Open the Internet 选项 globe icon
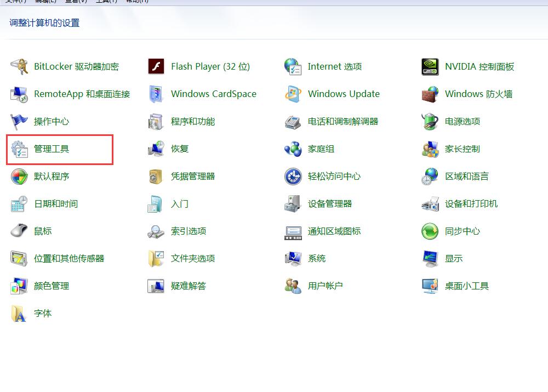 click(x=293, y=66)
